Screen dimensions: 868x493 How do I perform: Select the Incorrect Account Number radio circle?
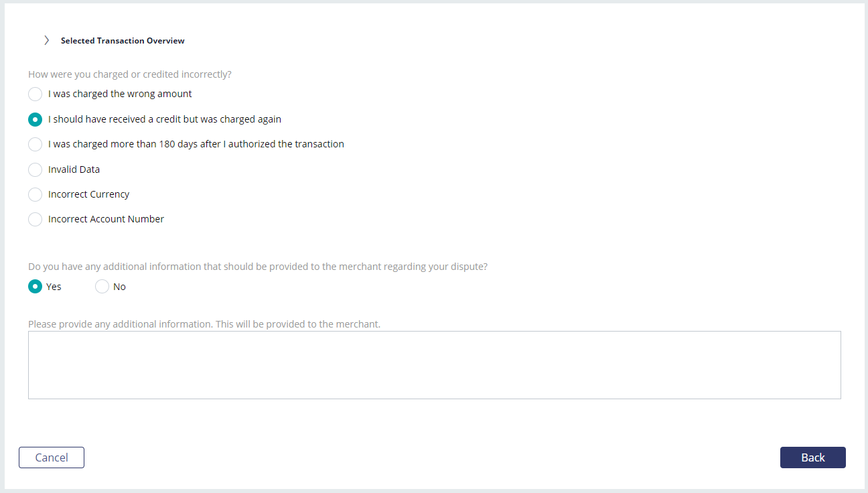coord(35,219)
